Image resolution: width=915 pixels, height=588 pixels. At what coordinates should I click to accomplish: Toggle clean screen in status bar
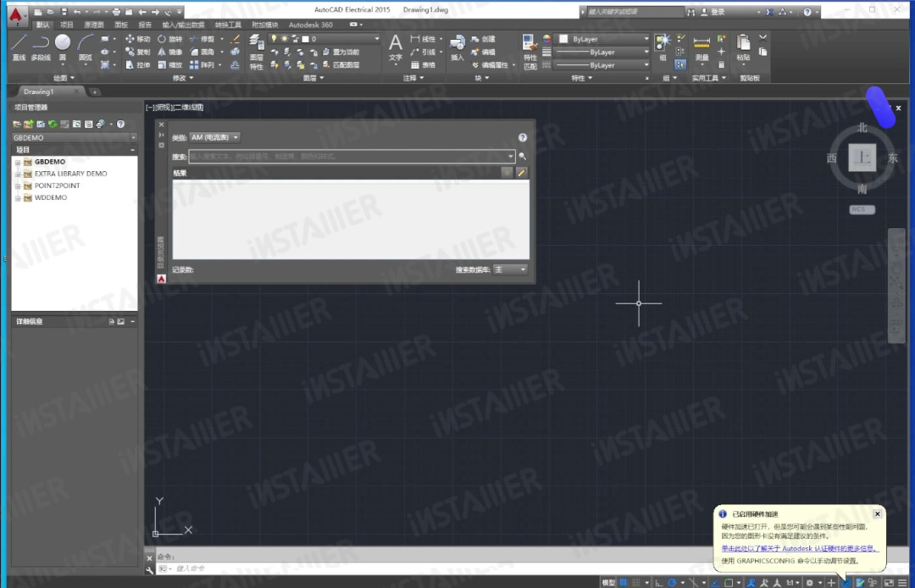click(890, 583)
